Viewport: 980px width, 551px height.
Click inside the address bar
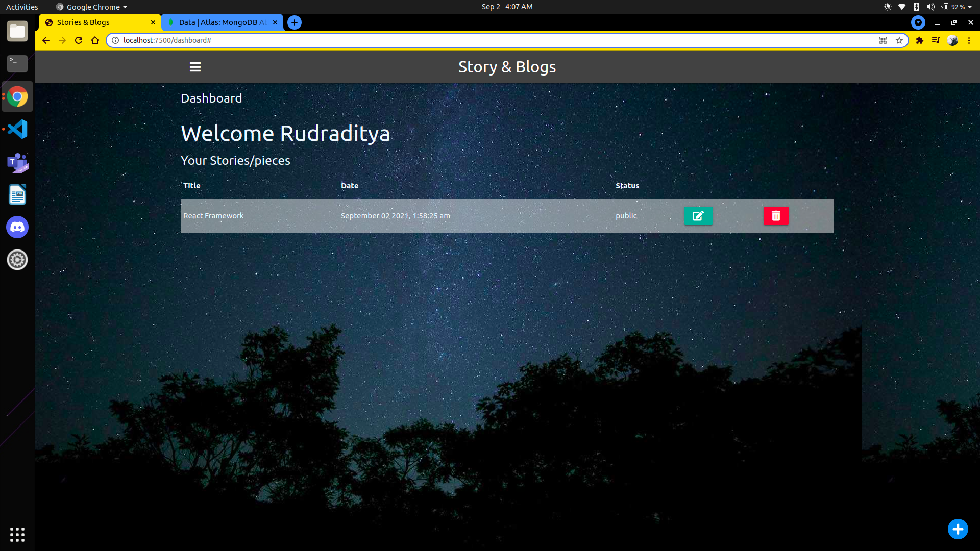pos(357,40)
